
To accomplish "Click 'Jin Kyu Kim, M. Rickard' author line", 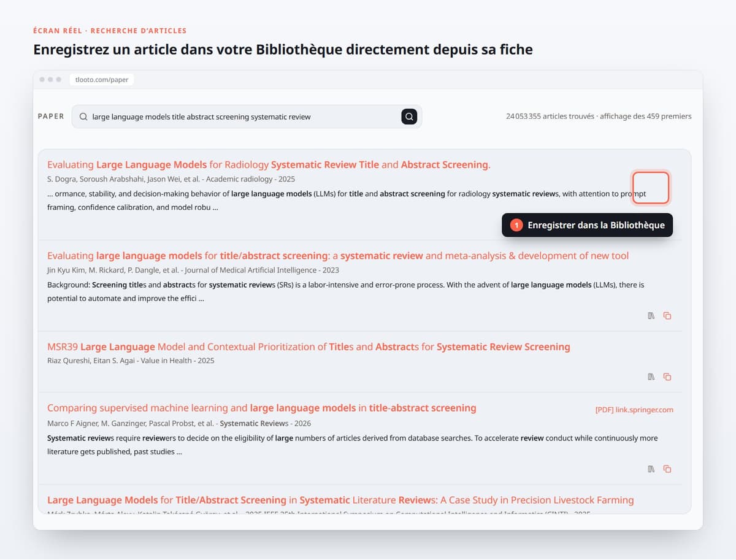I will [193, 270].
